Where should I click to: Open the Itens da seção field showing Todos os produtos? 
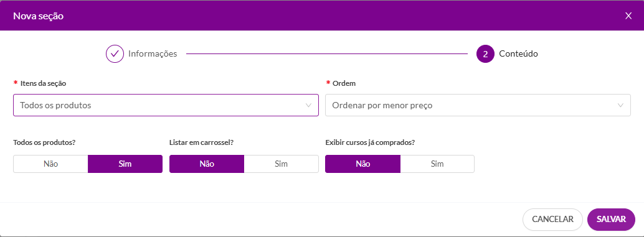pos(166,105)
